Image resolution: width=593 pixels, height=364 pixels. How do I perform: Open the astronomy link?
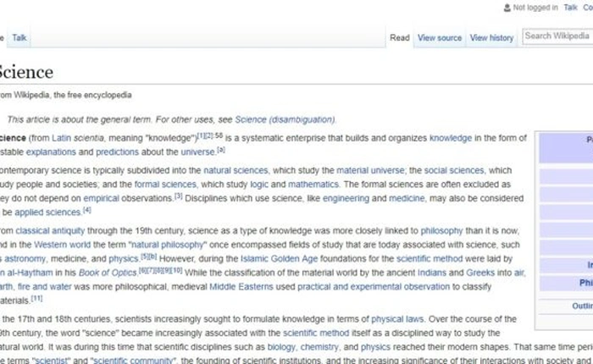click(x=25, y=259)
